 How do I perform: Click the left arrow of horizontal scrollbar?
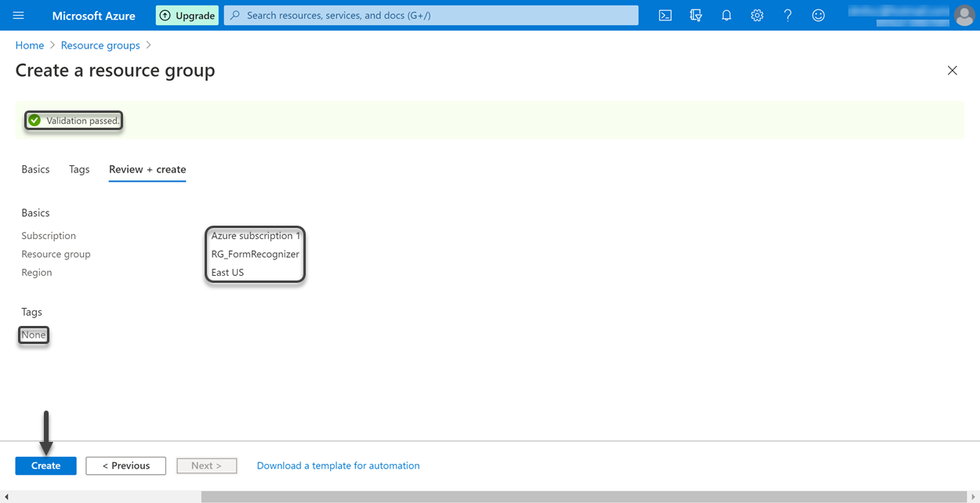point(6,497)
